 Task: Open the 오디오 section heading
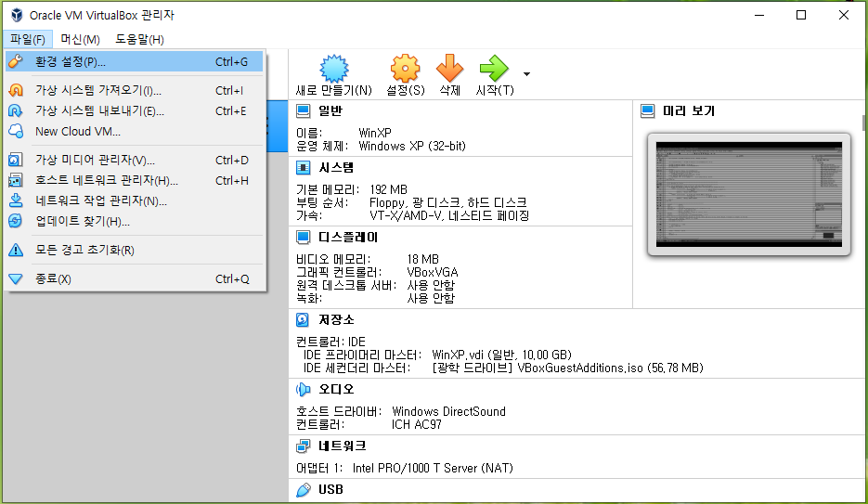pyautogui.click(x=336, y=390)
